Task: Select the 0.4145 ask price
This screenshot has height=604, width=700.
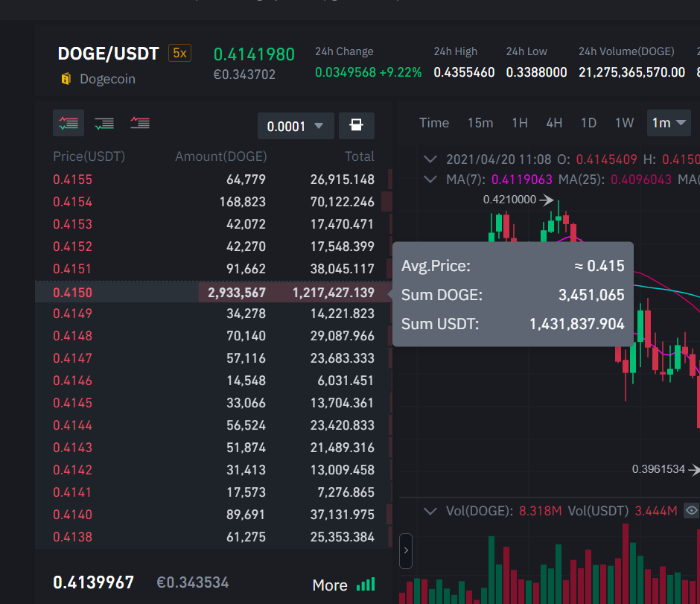Action: coord(72,403)
